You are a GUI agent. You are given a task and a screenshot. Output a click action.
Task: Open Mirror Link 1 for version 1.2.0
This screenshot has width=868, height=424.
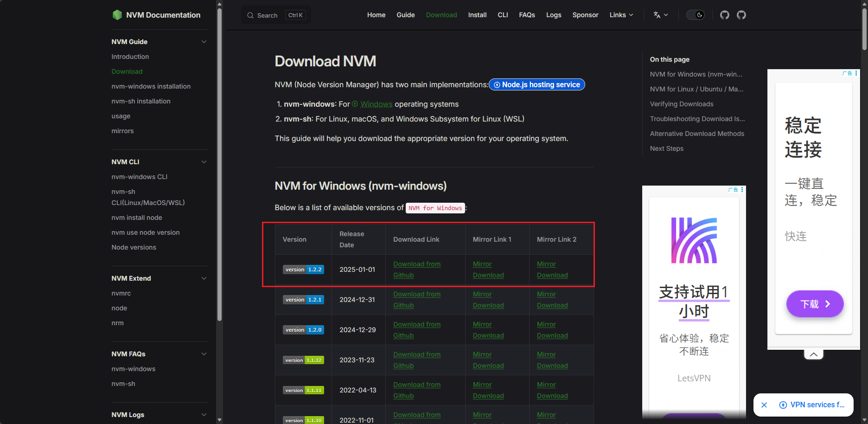point(488,330)
